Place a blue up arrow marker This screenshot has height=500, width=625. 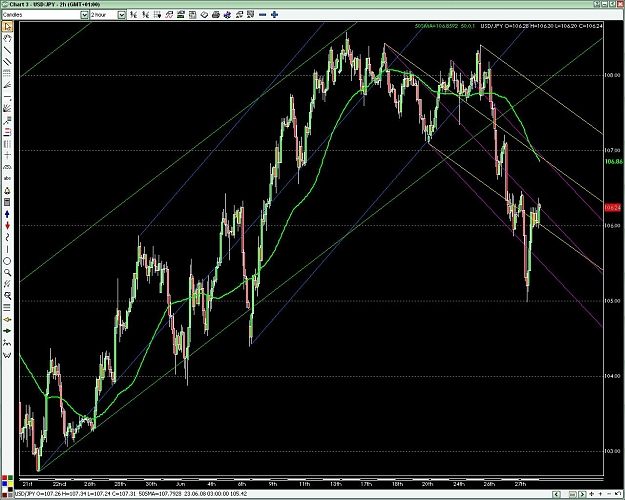pos(7,214)
